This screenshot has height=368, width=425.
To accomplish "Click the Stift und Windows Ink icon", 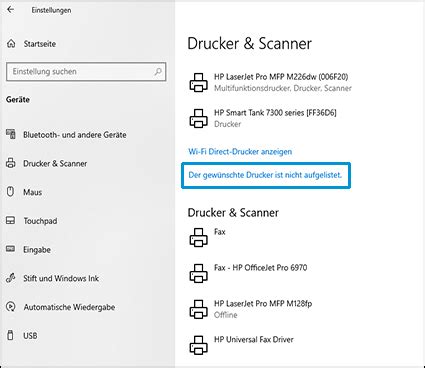I will click(11, 278).
